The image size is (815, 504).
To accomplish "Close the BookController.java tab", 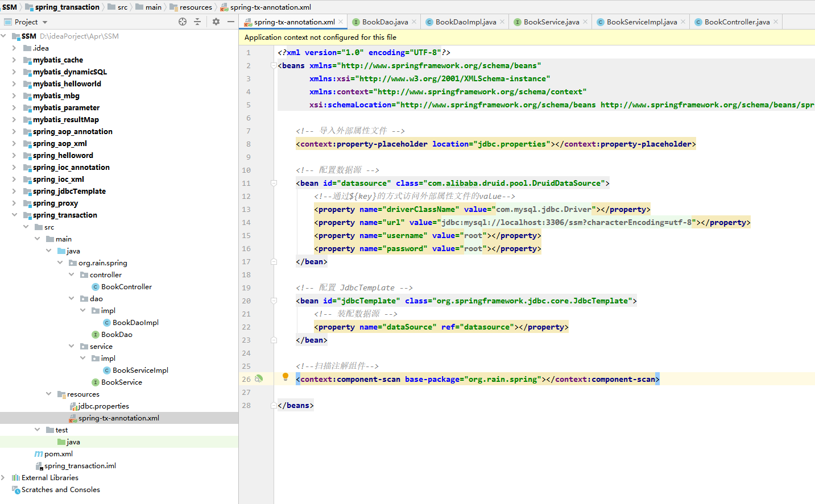I will tap(776, 22).
